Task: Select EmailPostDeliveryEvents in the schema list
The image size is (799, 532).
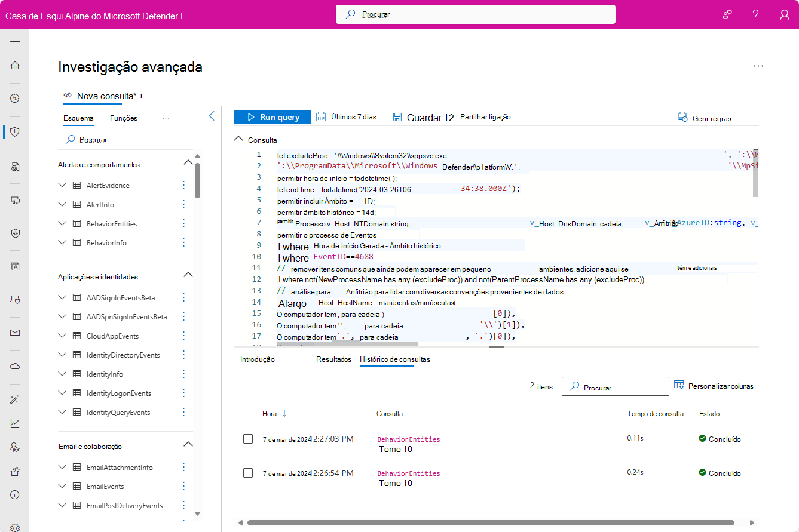Action: (x=124, y=506)
